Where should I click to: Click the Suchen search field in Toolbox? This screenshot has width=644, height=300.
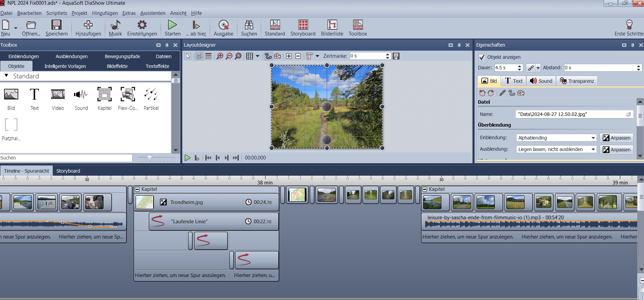pos(66,158)
